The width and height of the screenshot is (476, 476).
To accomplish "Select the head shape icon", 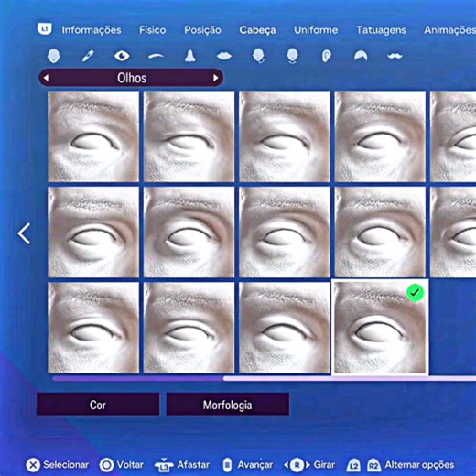I will coord(54,56).
